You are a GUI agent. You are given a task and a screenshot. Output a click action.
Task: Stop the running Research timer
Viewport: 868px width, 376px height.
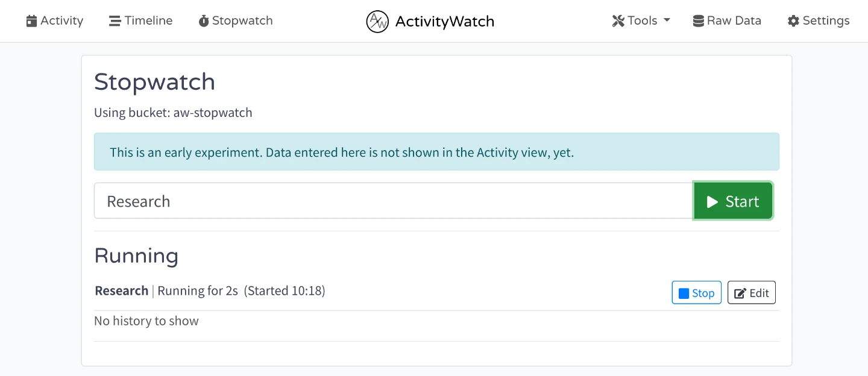click(x=697, y=293)
